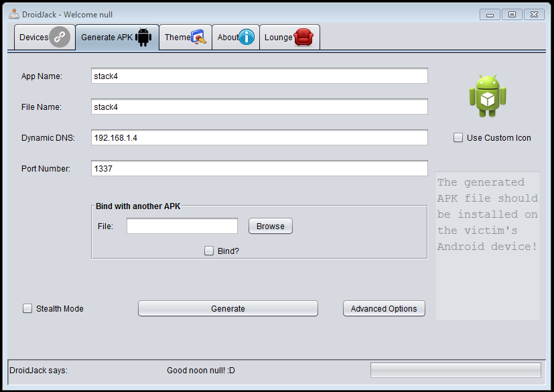Close the DroidJack window
The height and width of the screenshot is (392, 554).
click(x=534, y=15)
